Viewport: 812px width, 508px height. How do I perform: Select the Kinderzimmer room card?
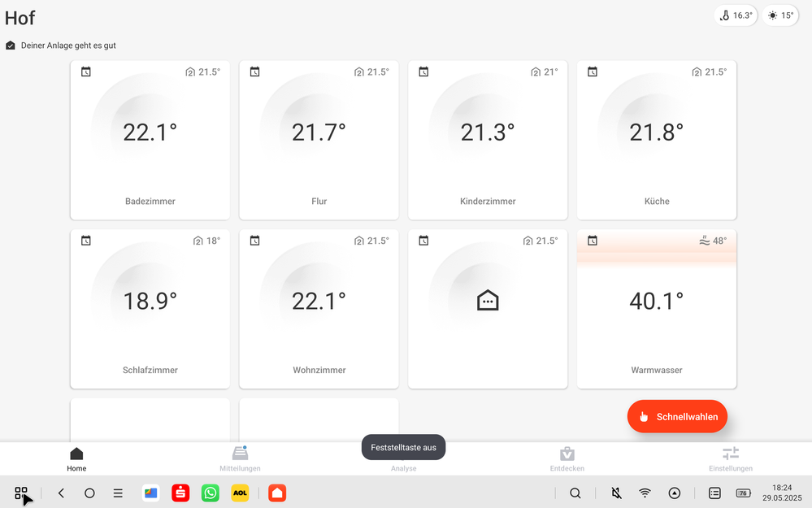[x=488, y=140]
